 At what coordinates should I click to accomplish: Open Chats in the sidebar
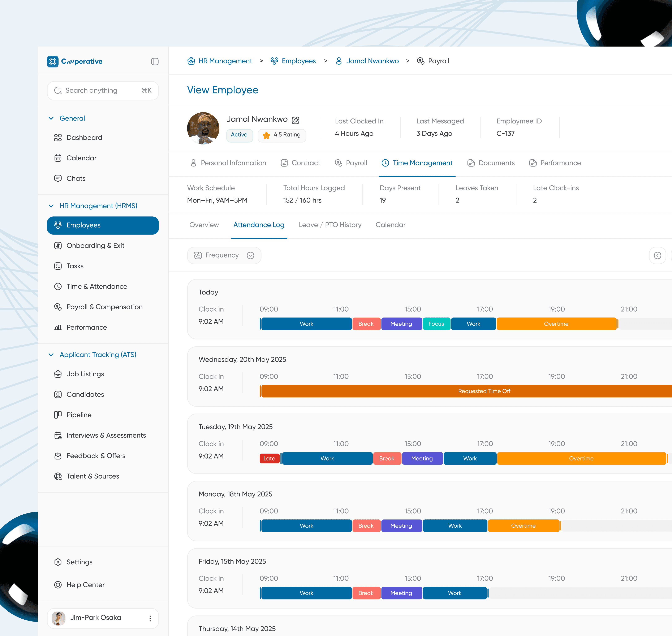click(76, 178)
